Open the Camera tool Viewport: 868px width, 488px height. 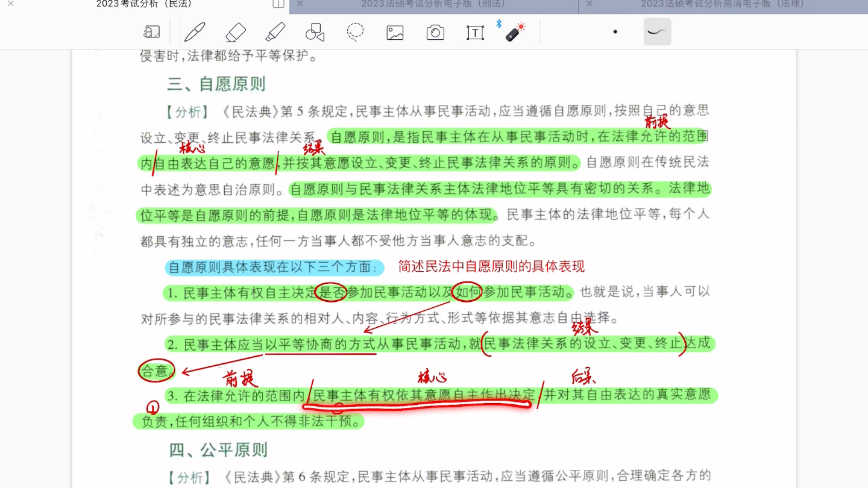click(x=435, y=33)
